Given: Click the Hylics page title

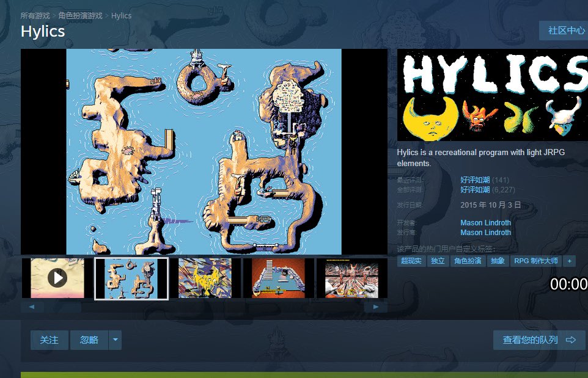Looking at the screenshot, I should click(43, 32).
